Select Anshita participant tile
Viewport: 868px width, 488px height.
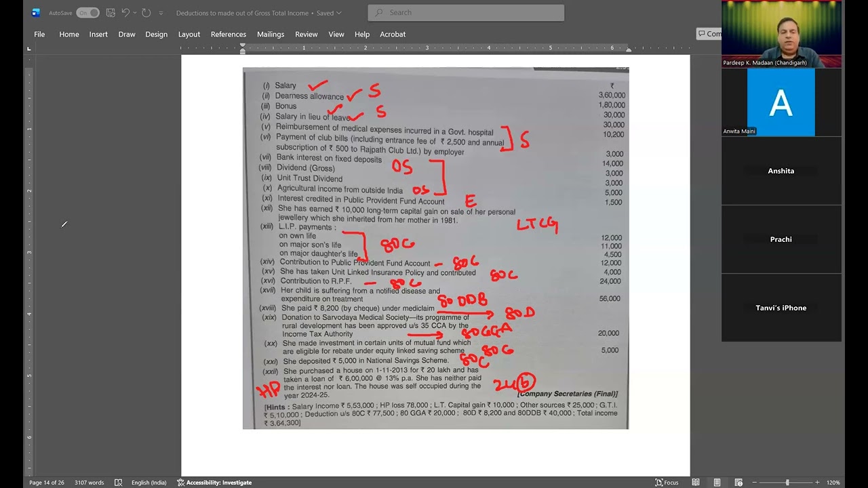781,171
